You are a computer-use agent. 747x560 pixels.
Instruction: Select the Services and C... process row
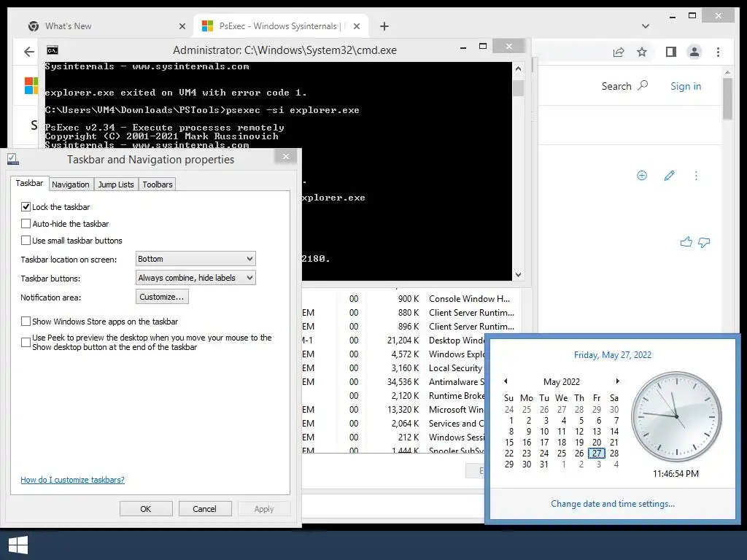[x=393, y=423]
